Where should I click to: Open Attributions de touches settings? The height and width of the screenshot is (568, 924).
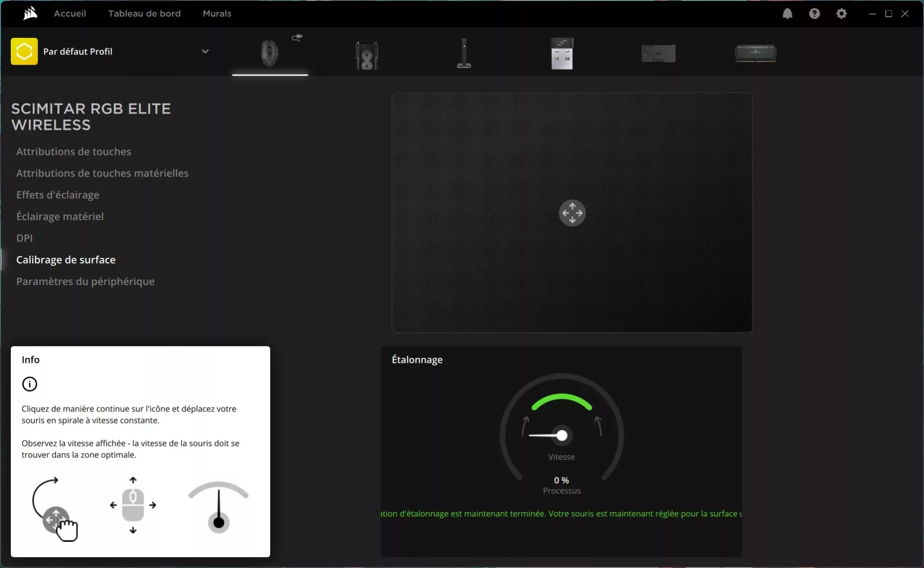74,151
